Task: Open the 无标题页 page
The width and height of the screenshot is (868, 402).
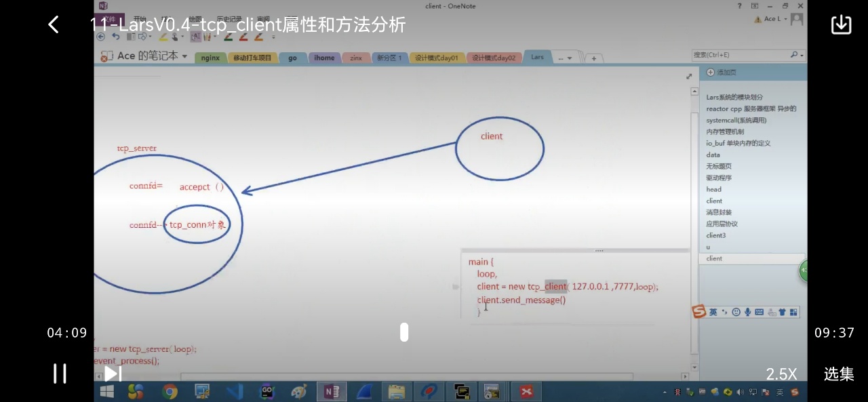Action: pos(719,166)
